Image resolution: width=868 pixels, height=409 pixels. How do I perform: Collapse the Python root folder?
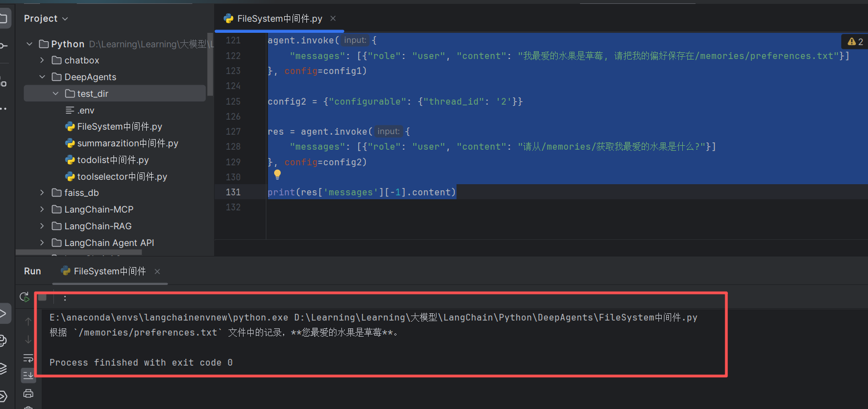point(29,44)
